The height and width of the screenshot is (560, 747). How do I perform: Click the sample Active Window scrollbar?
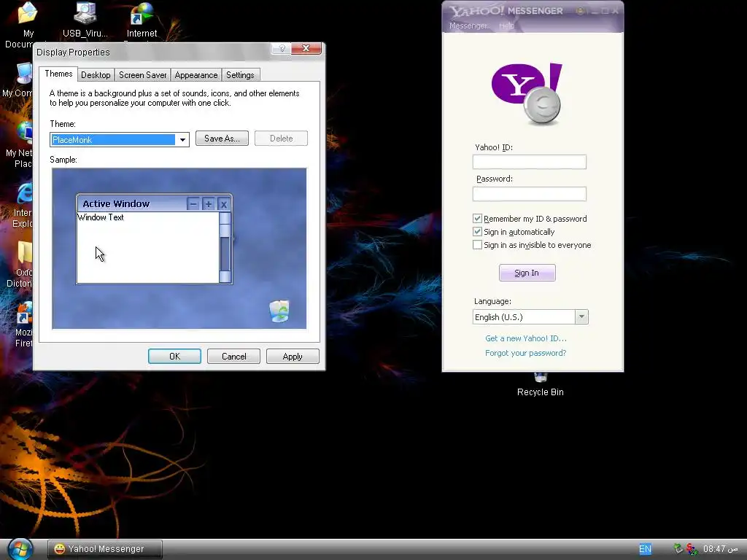click(225, 248)
